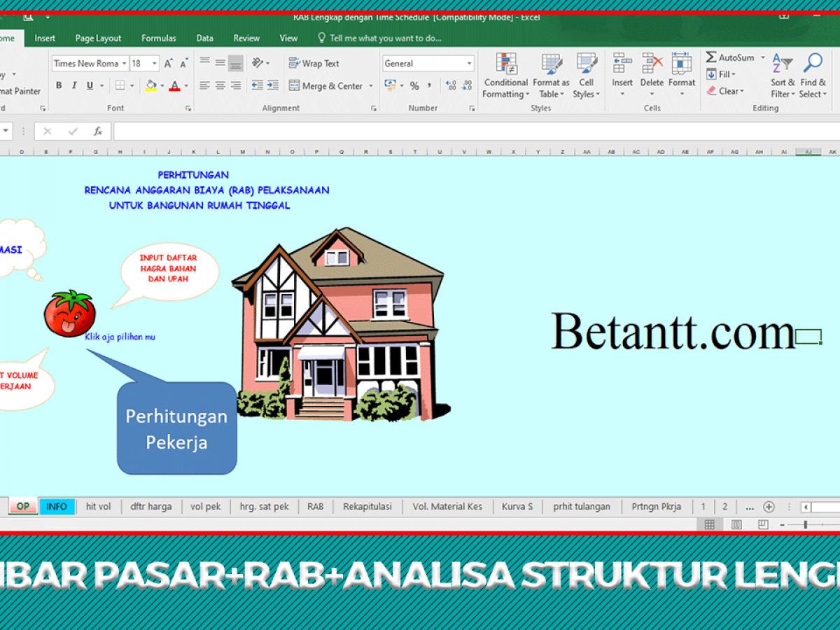840x630 pixels.
Task: Click the Delete cells icon
Action: coord(652,64)
